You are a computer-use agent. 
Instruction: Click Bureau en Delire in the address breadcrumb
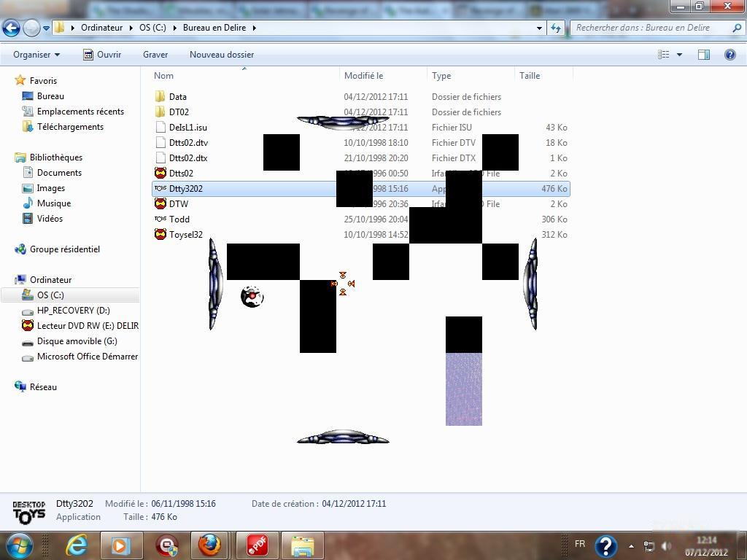214,28
